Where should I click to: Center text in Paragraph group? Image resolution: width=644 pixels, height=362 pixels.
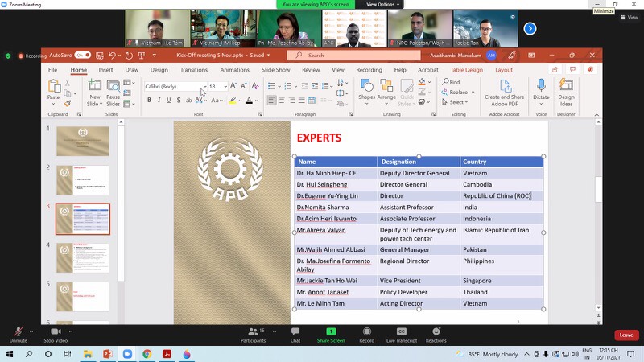point(282,100)
